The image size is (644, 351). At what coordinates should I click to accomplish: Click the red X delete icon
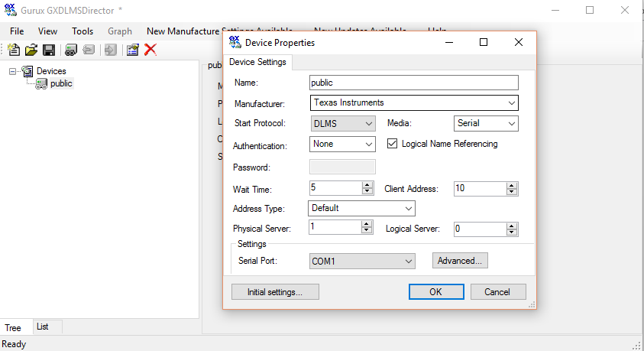(150, 50)
